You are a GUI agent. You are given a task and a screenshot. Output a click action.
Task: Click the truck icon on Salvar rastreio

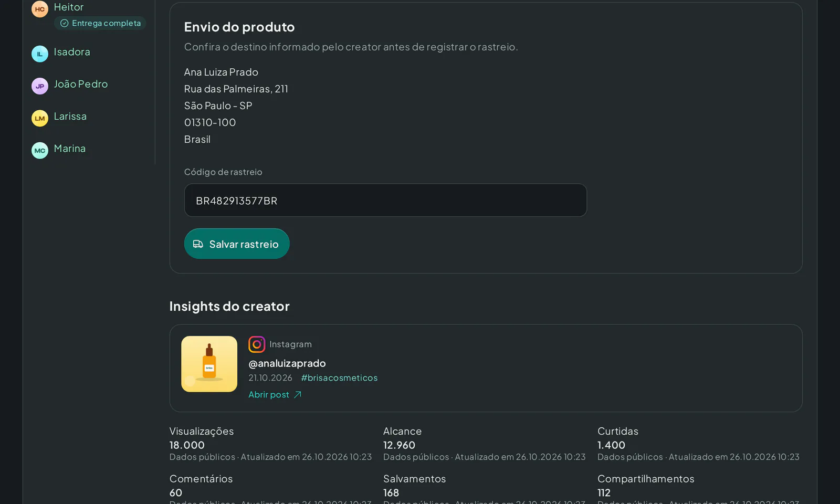(x=198, y=244)
